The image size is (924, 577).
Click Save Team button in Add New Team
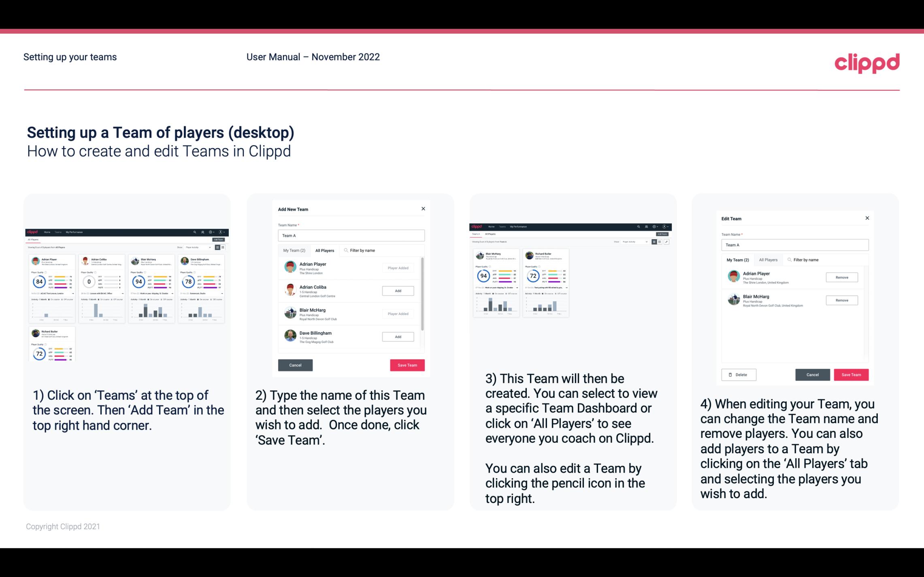(x=407, y=365)
